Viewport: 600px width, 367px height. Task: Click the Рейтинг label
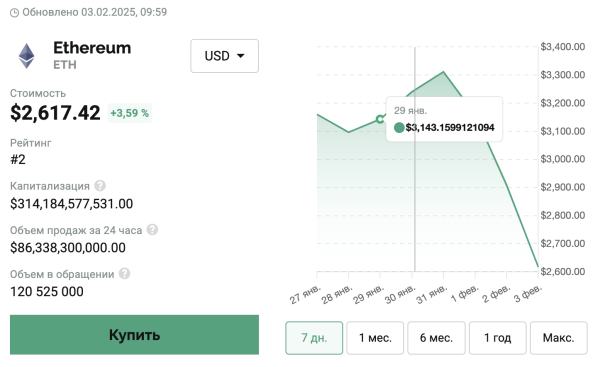31,143
